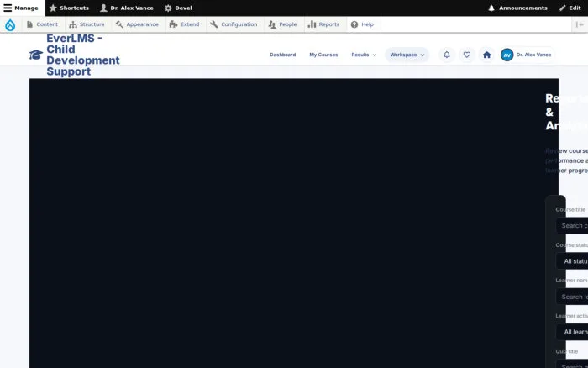Open the Appearance admin menu
This screenshot has width=588, height=368.
coord(137,24)
